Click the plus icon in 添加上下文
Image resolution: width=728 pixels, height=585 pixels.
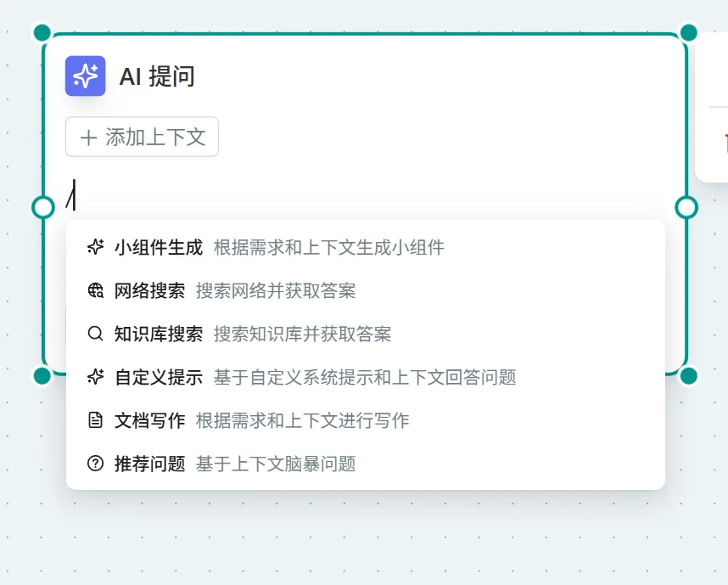coord(88,137)
